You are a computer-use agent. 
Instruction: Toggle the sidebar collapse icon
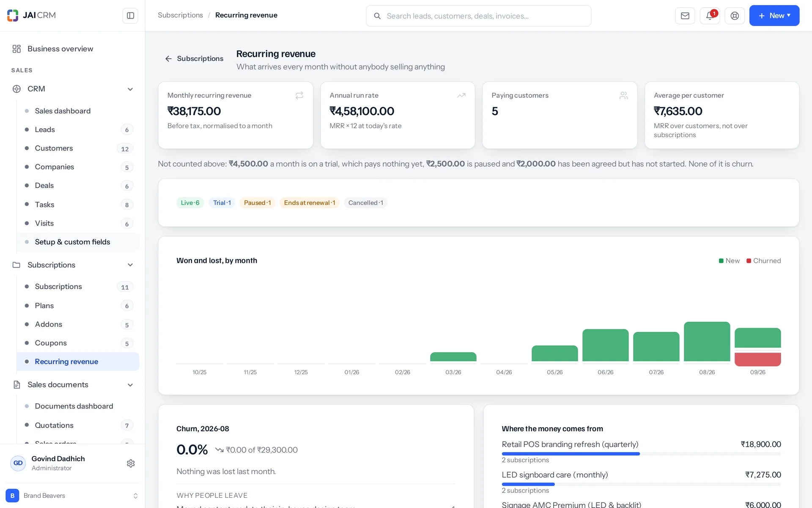[130, 16]
